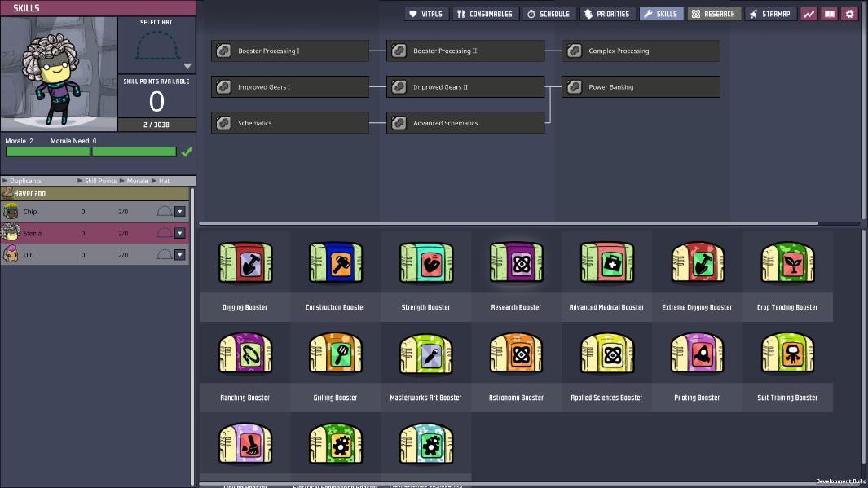The height and width of the screenshot is (488, 868).
Task: Open the settings gear icon
Action: [850, 14]
